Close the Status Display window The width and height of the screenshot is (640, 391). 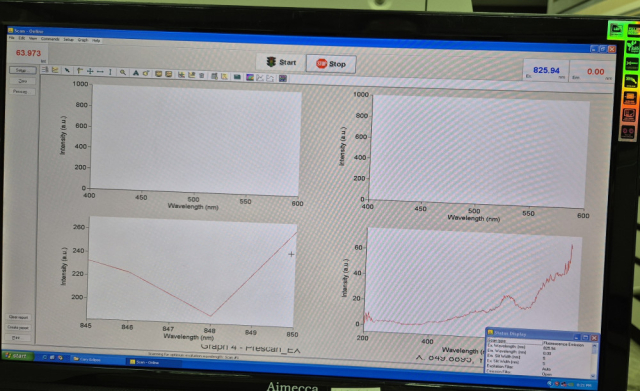(x=595, y=338)
